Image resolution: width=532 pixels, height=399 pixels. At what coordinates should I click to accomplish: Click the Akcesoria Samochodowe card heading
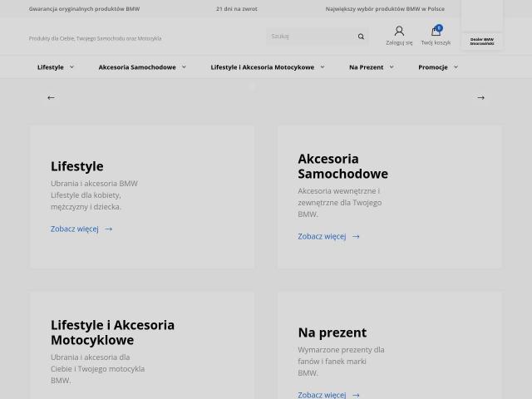point(342,166)
